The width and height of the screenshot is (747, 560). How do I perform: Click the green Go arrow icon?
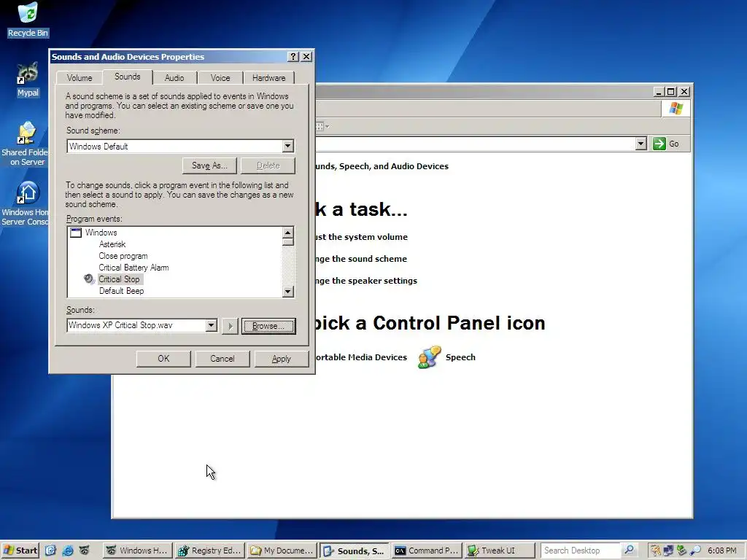[659, 144]
